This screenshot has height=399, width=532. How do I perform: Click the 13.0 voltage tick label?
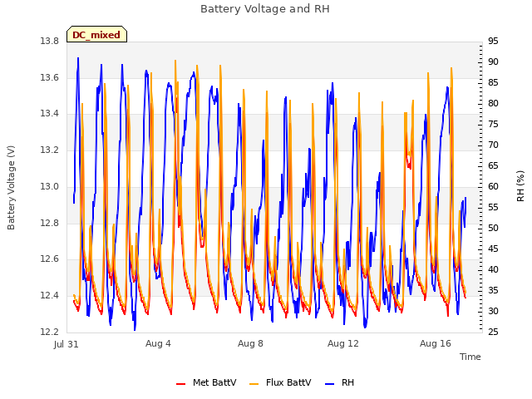pos(50,186)
